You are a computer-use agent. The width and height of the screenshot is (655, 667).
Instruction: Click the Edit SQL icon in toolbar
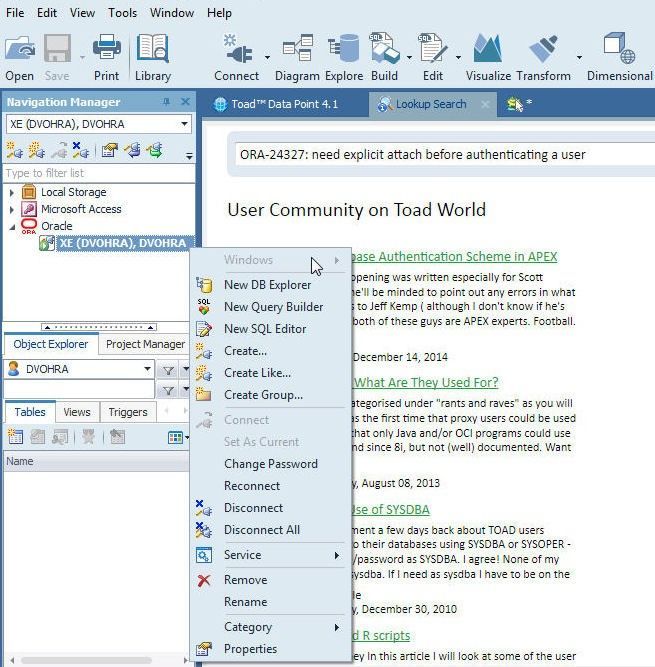433,48
